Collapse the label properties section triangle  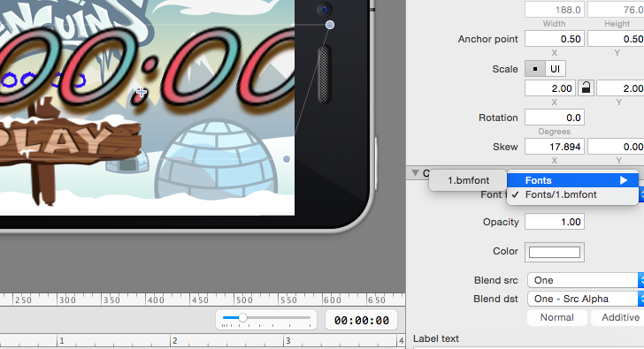click(x=415, y=172)
